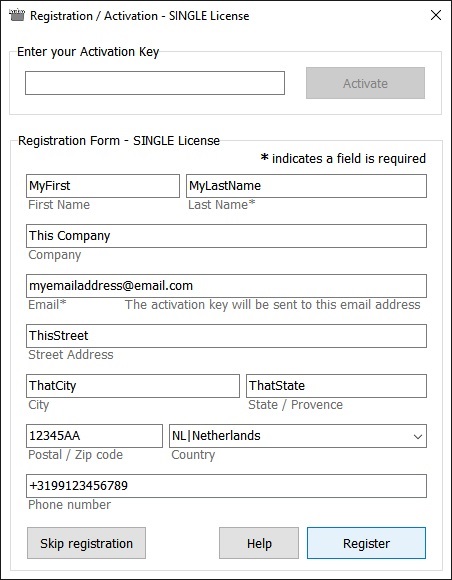Expand Country list via the chevron arrow
Screen dimensions: 452x580
pyautogui.click(x=418, y=436)
